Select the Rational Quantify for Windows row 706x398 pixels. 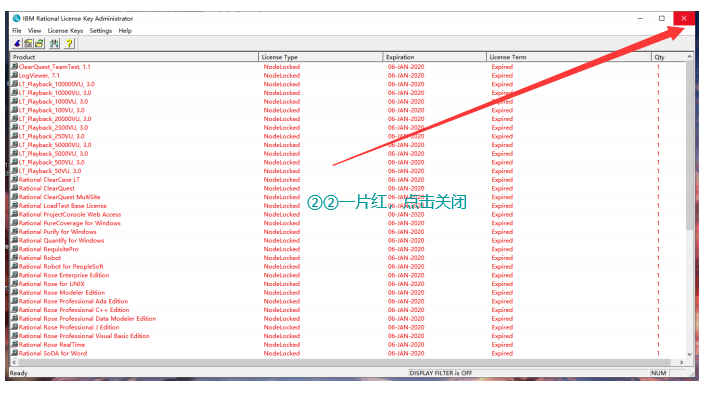[x=348, y=240]
